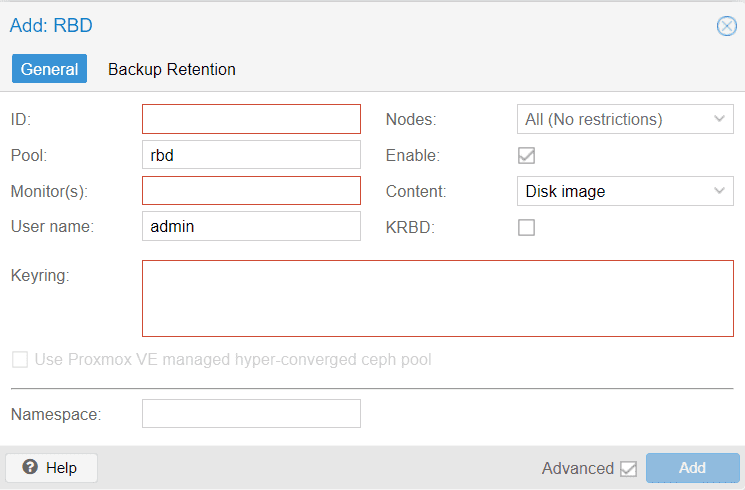Toggle the Enable checkbox

tap(526, 155)
